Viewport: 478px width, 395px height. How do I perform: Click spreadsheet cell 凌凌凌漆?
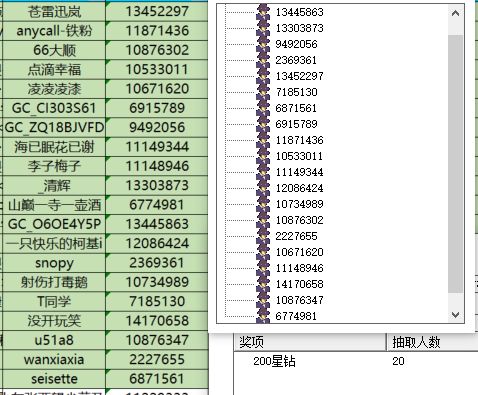(x=54, y=89)
